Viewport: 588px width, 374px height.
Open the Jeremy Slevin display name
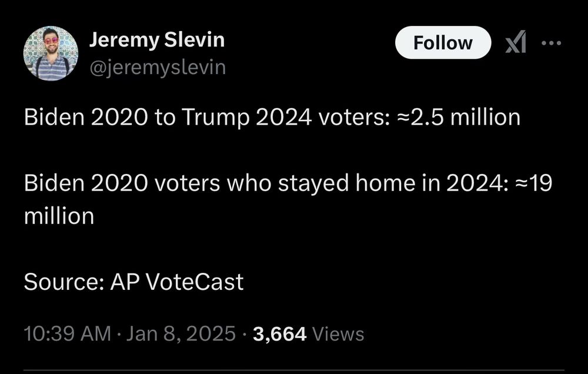[x=156, y=39]
